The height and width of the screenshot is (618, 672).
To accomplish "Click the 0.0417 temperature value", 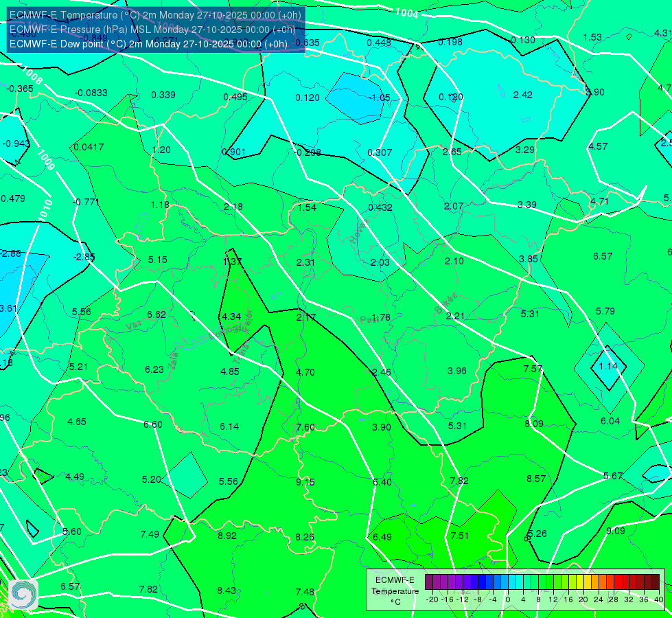I will pos(89,148).
